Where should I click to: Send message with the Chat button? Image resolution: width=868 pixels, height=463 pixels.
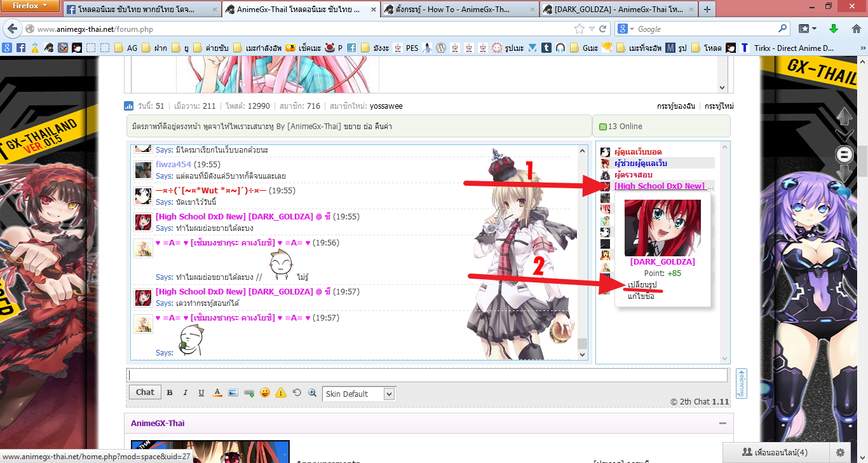tap(145, 392)
